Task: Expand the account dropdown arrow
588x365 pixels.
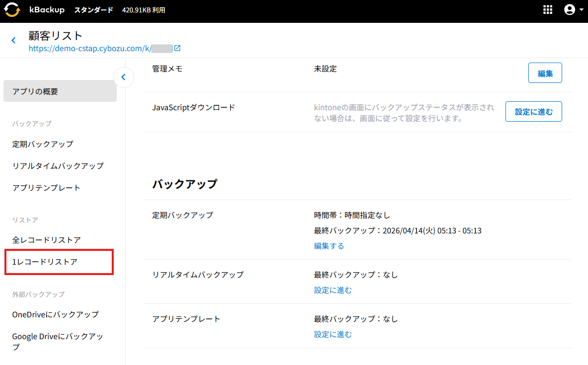Action: pyautogui.click(x=581, y=10)
